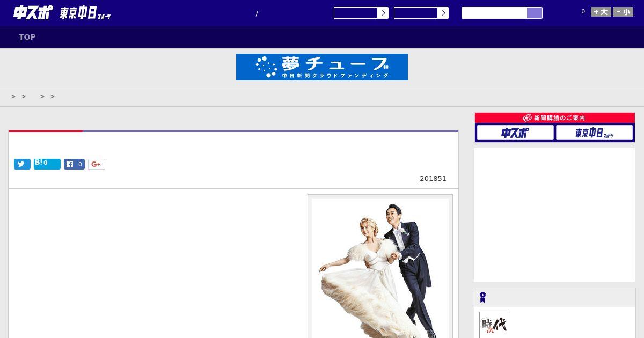Share article via Google+ icon
Viewport: 644px width, 338px height.
[x=97, y=164]
